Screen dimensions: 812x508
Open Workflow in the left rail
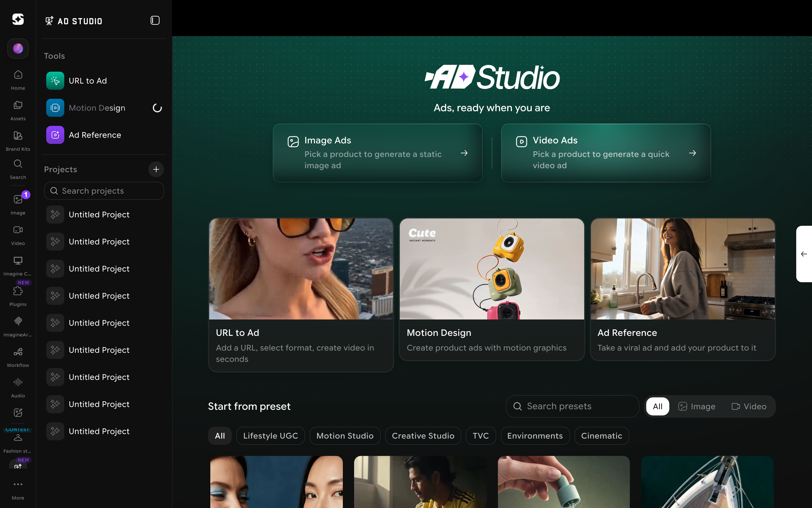point(18,357)
